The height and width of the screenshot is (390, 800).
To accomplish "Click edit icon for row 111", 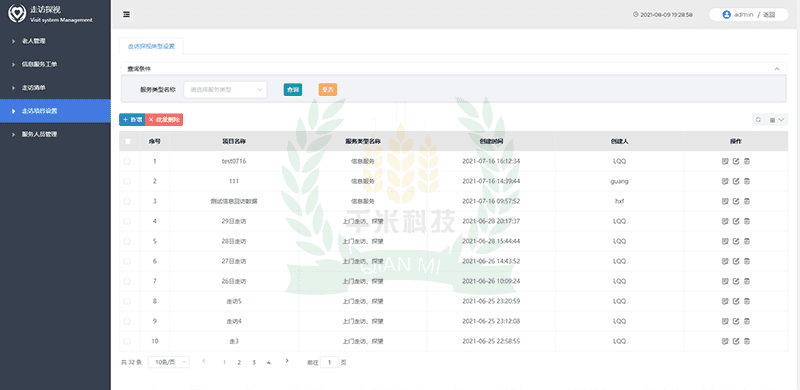I will click(x=736, y=181).
